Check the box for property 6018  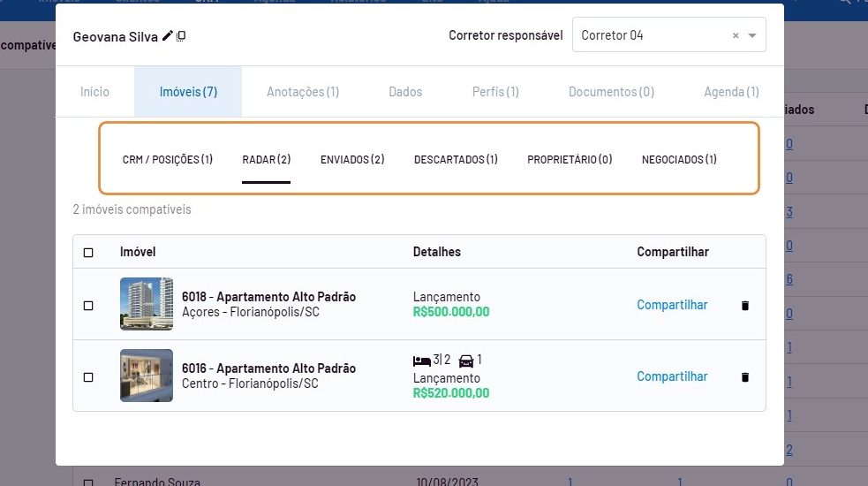88,306
